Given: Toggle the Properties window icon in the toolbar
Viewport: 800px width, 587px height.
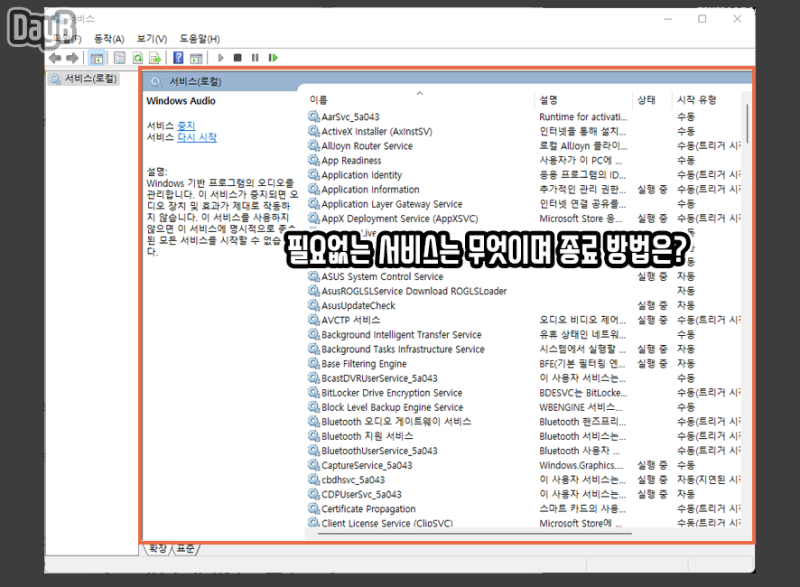Looking at the screenshot, I should pyautogui.click(x=118, y=58).
